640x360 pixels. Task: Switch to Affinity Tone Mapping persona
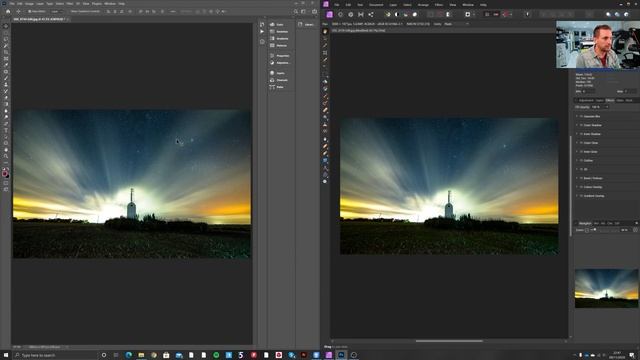pos(361,14)
